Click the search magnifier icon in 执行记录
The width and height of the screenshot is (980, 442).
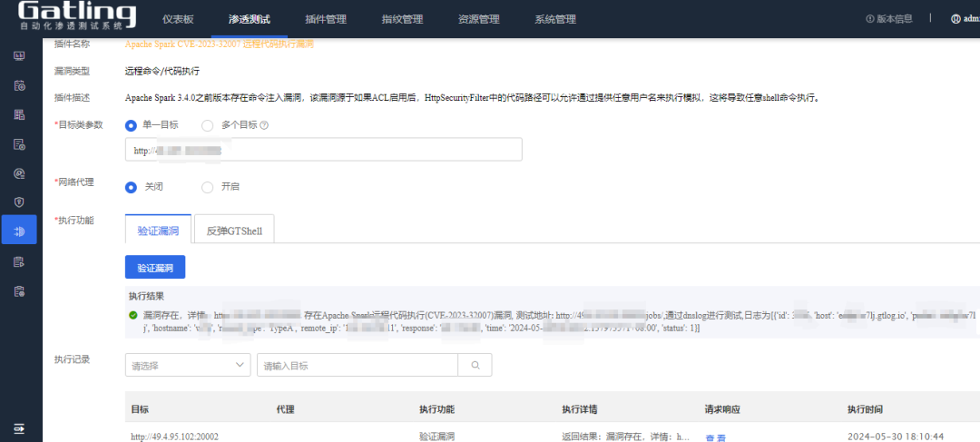pos(475,365)
